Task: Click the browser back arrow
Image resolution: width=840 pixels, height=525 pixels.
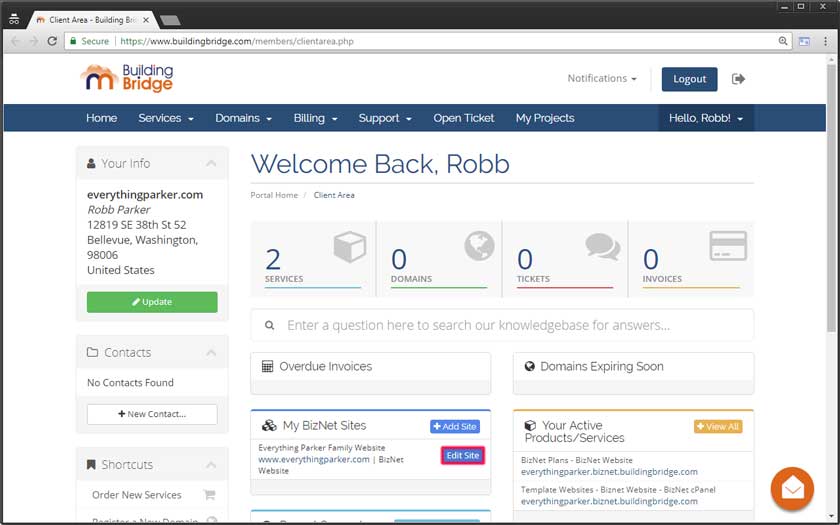Action: pos(16,41)
